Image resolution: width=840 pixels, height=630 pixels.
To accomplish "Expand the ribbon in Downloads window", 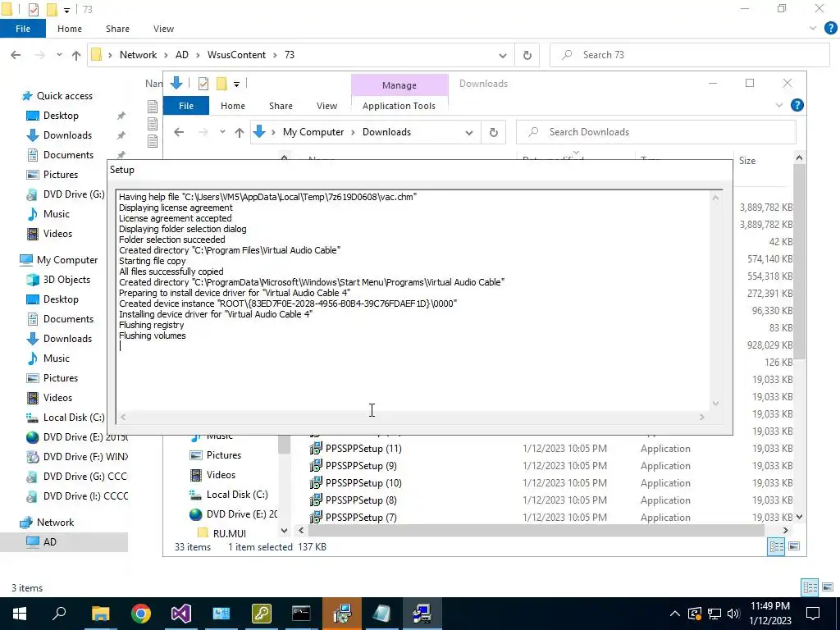I will [779, 106].
